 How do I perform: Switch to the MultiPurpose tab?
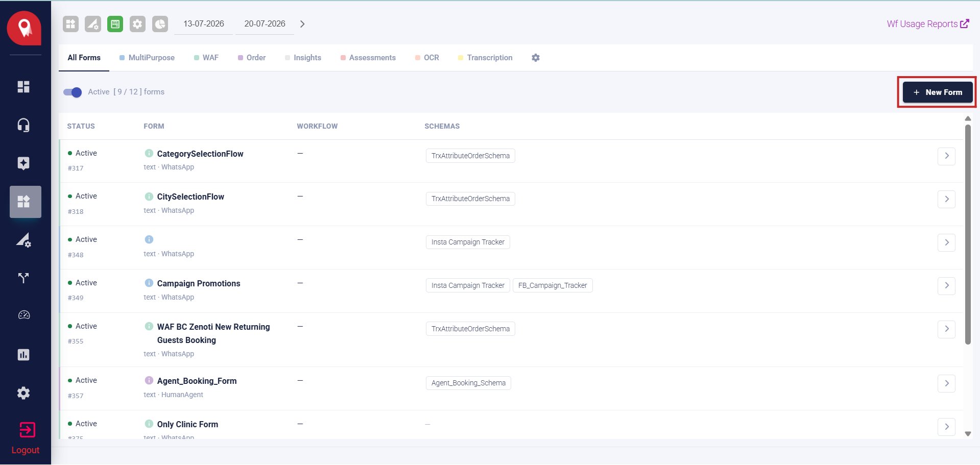tap(147, 58)
